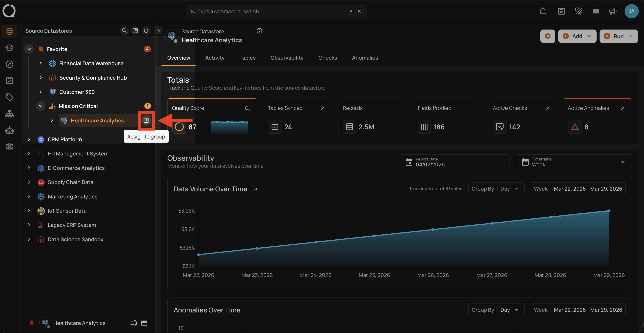Toggle theme with the top bar wand icon

click(578, 11)
